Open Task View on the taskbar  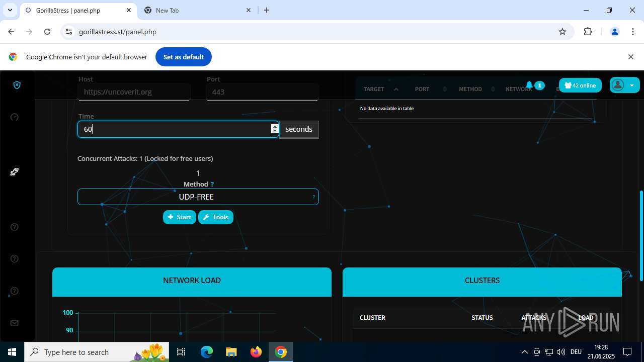[181, 352]
